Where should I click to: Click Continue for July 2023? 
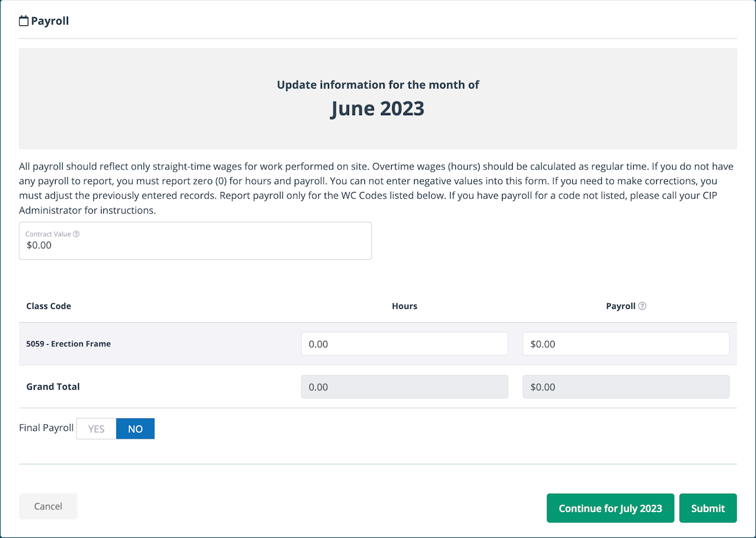tap(610, 508)
